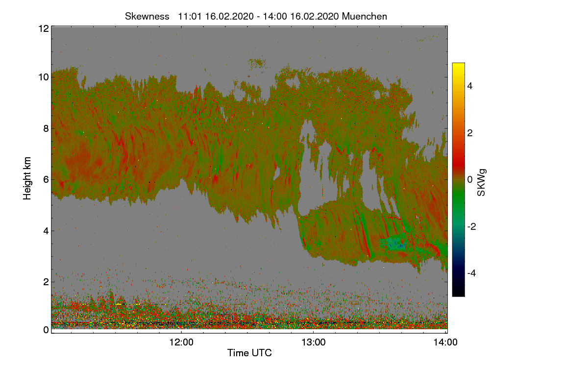
Task: Click the 12:00 time tick label
Action: [x=181, y=343]
